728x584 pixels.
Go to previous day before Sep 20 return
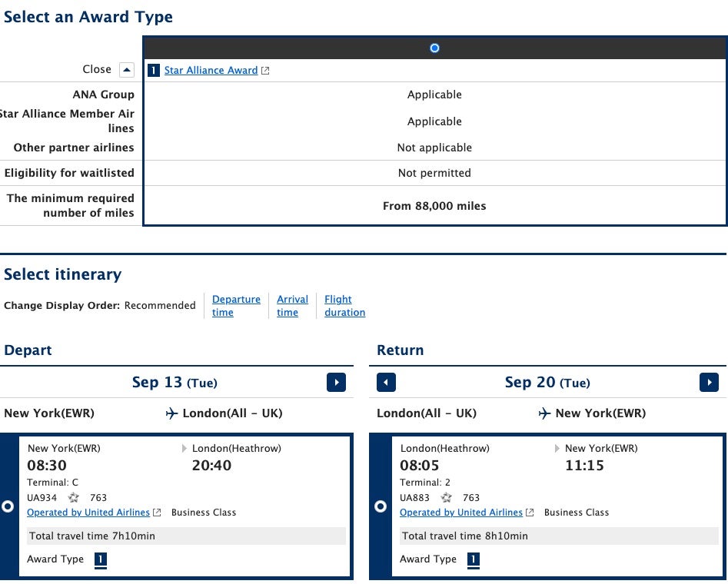(386, 383)
